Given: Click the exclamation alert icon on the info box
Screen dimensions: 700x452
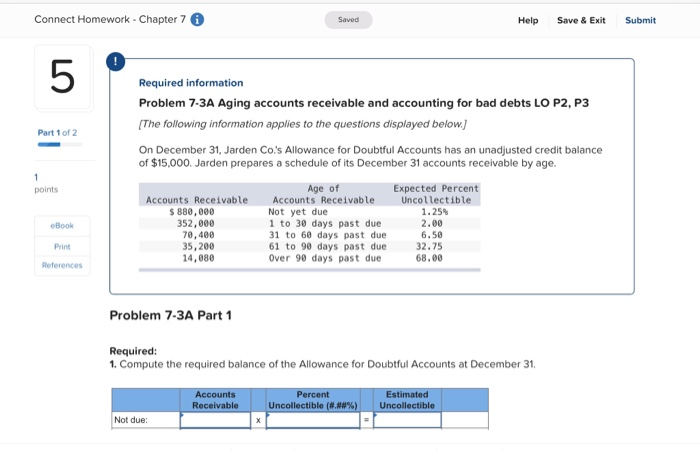Looking at the screenshot, I should click(116, 61).
